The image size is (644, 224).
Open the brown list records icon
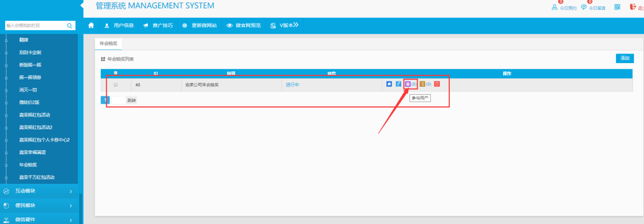(422, 84)
